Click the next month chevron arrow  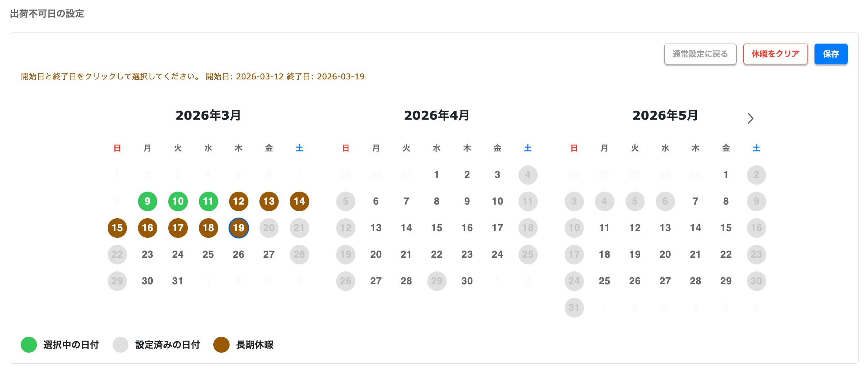click(750, 118)
